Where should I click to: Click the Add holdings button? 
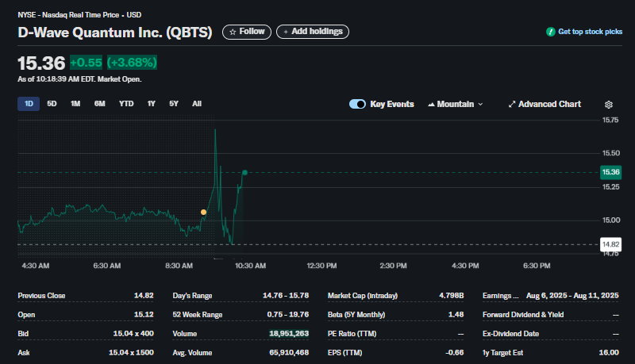click(313, 32)
